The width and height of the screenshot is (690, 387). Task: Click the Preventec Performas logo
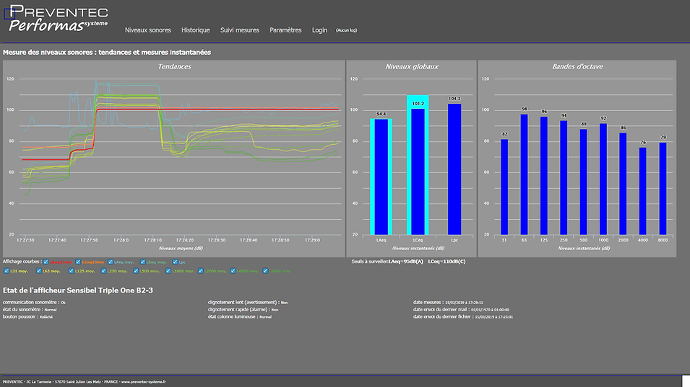(58, 18)
